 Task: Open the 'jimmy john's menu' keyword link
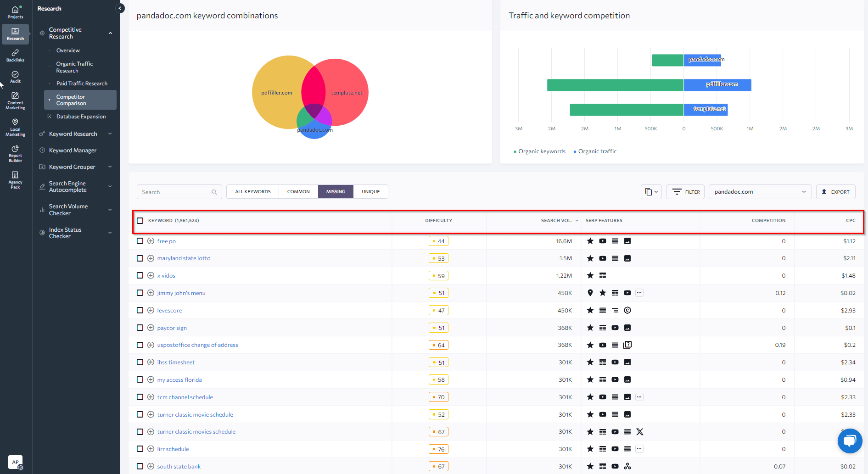(181, 293)
